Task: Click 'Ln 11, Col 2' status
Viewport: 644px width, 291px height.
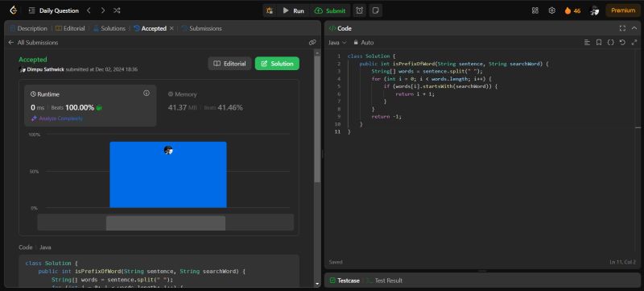Action: coord(622,262)
